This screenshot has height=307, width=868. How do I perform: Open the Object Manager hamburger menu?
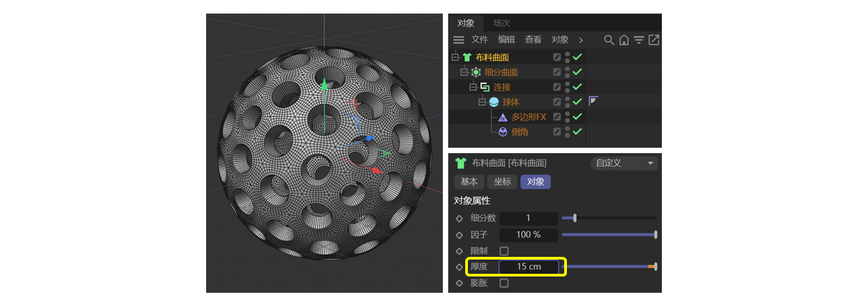pyautogui.click(x=458, y=40)
